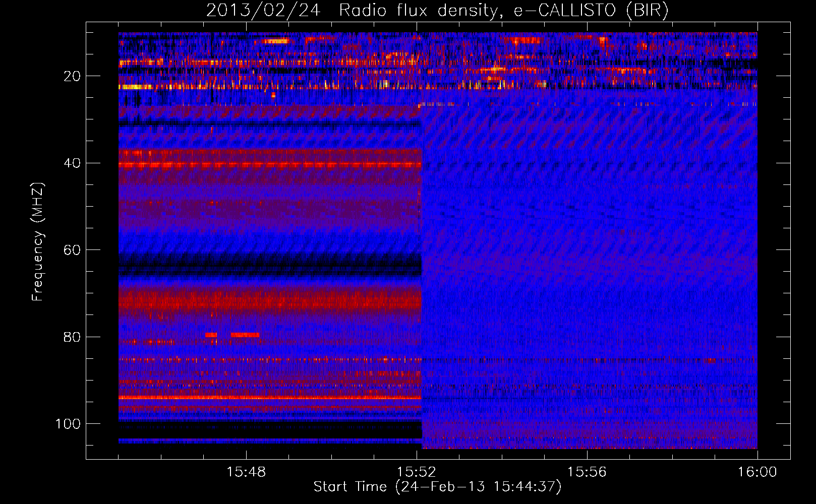
Task: Click the 15:52 time tick label
Action: 417,472
